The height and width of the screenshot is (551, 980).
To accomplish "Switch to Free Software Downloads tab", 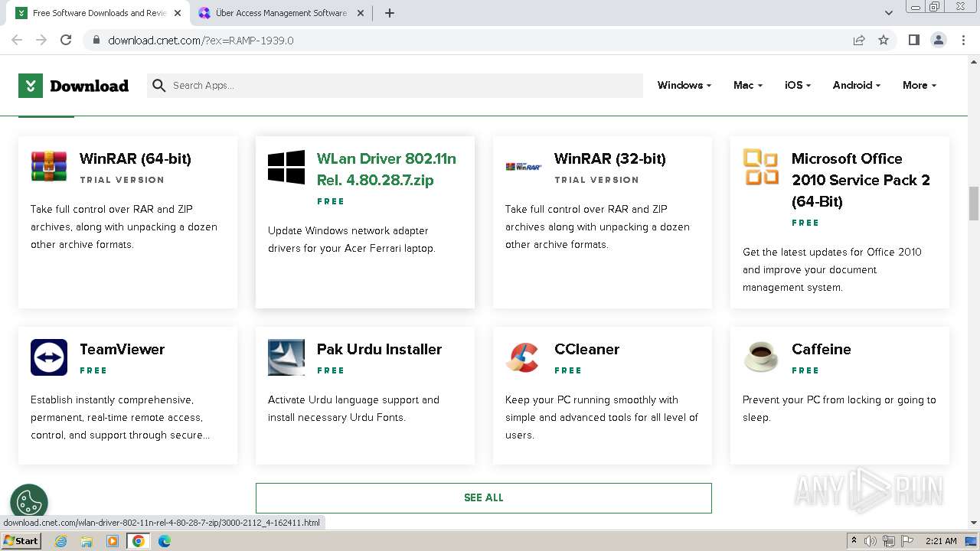I will pos(100,13).
